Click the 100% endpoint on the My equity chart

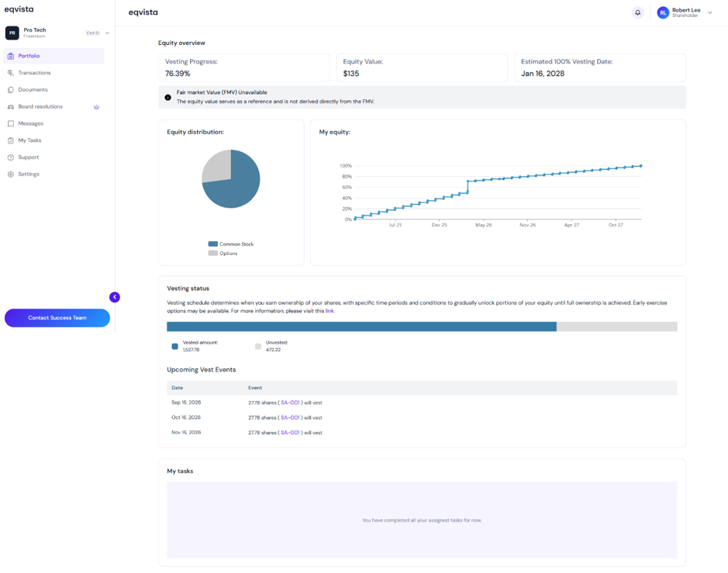point(641,166)
